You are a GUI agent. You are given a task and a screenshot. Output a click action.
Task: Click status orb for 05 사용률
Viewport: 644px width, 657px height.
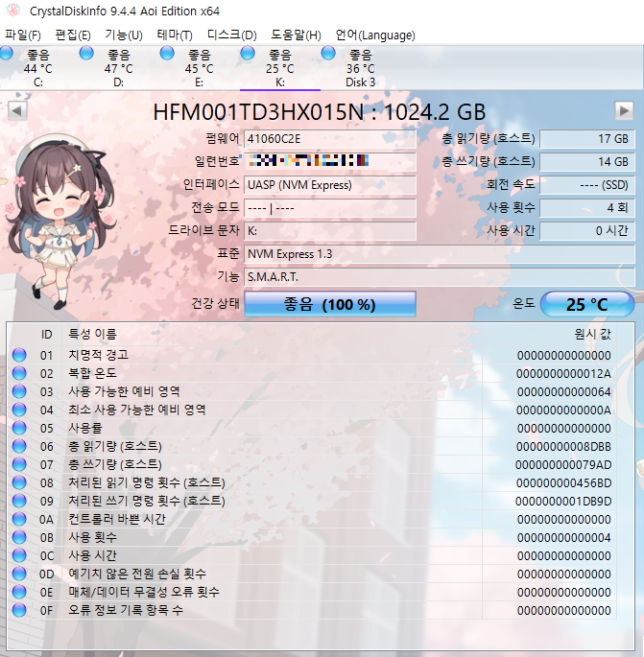(19, 428)
